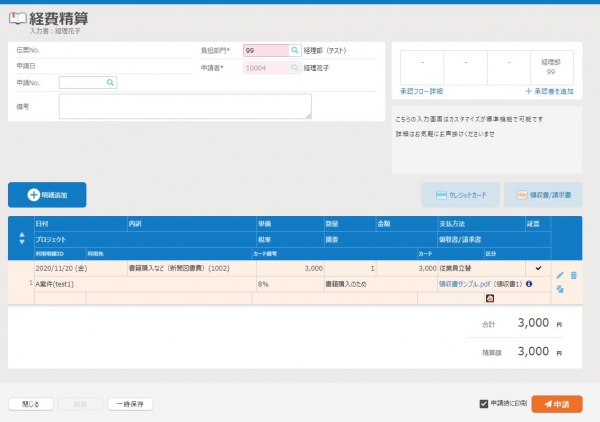This screenshot has width=600, height=422.
Task: Click the 領収書/請求書 button
Action: pos(543,195)
